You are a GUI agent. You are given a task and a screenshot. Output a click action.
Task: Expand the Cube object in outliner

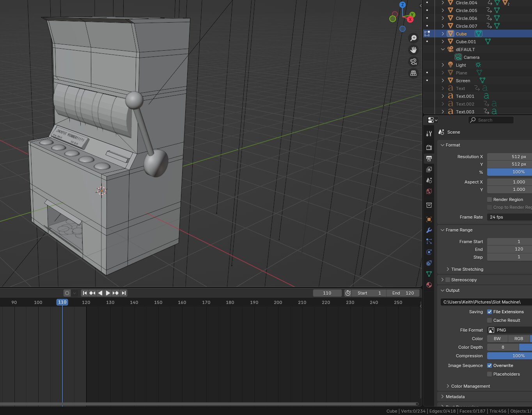[x=443, y=34]
